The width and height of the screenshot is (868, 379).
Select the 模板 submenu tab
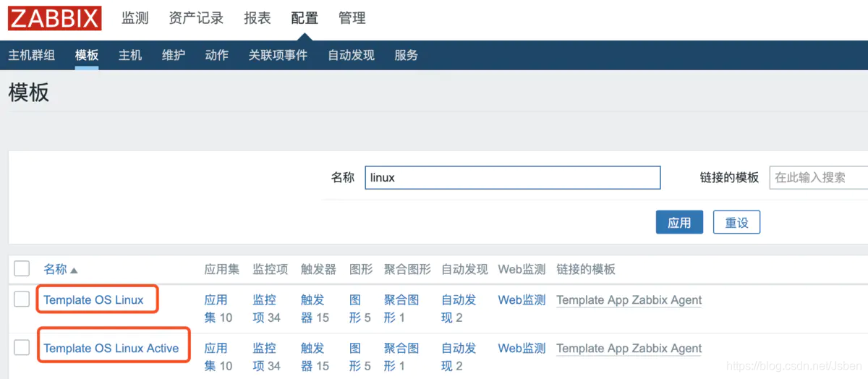point(87,55)
